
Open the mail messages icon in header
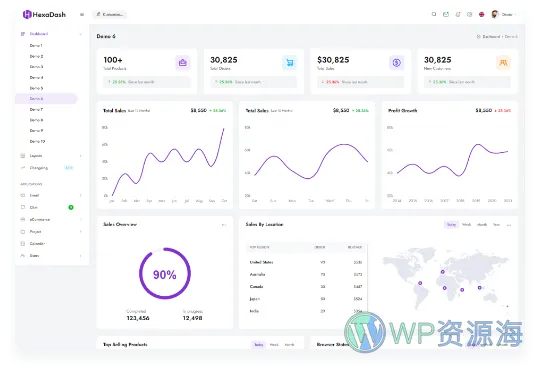point(446,14)
